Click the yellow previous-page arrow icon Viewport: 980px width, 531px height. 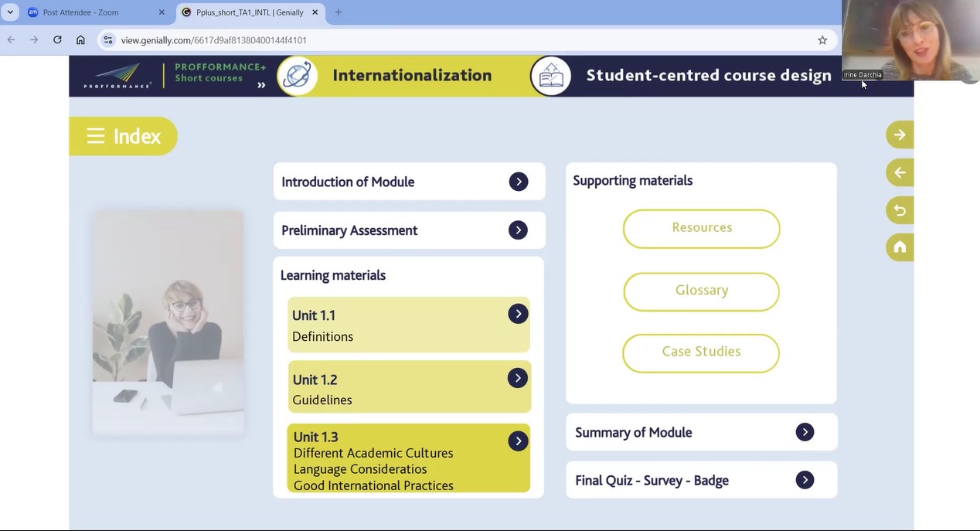click(x=899, y=172)
